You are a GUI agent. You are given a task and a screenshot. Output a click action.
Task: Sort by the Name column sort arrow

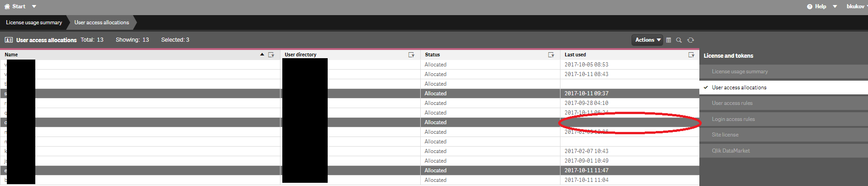[x=262, y=55]
